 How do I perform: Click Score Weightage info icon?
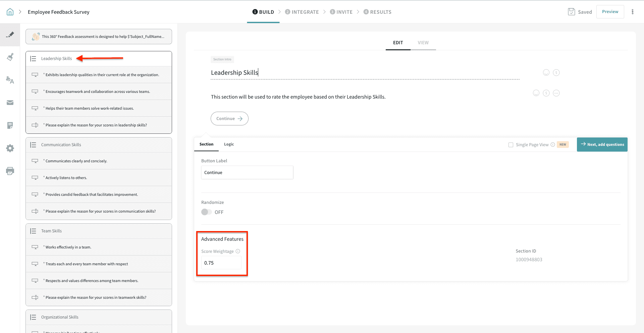coord(238,251)
